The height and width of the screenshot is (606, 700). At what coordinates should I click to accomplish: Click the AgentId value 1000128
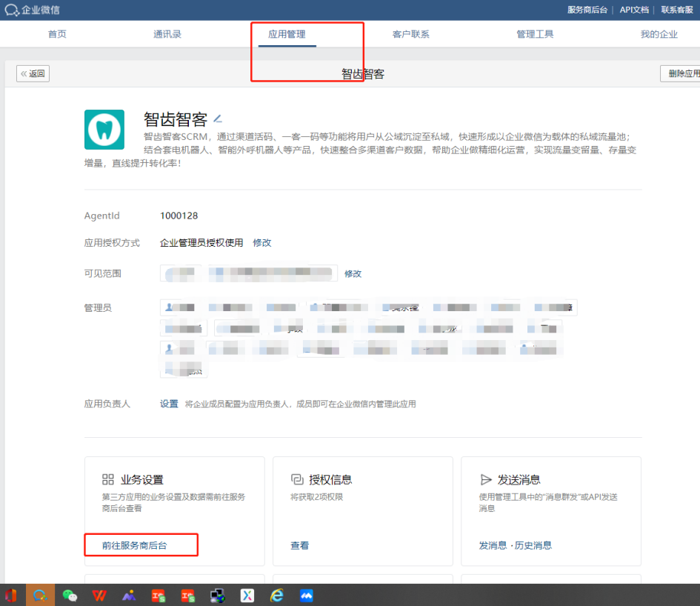pos(179,216)
